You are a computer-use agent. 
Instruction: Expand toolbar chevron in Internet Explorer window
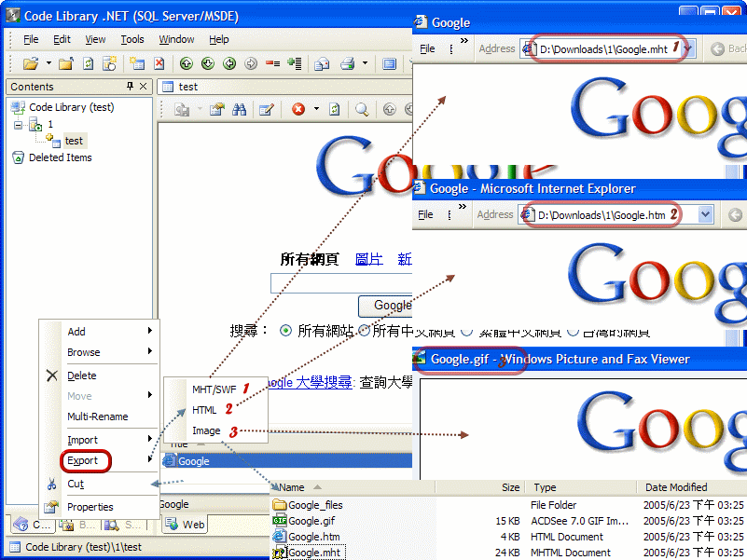pos(463,206)
